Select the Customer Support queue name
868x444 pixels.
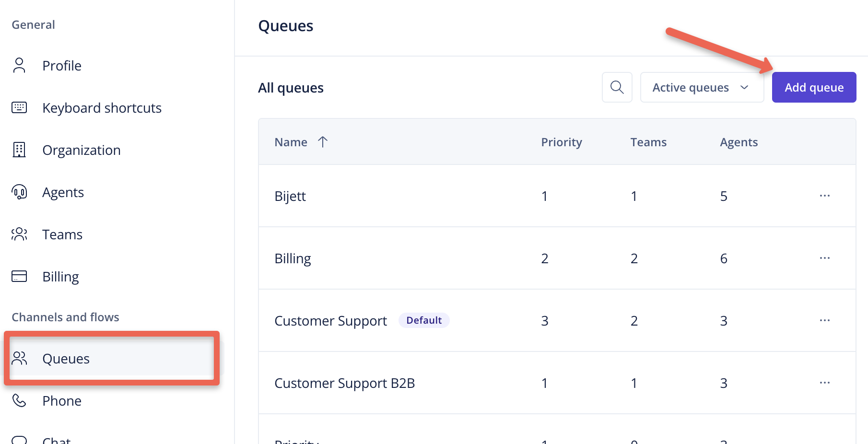330,321
